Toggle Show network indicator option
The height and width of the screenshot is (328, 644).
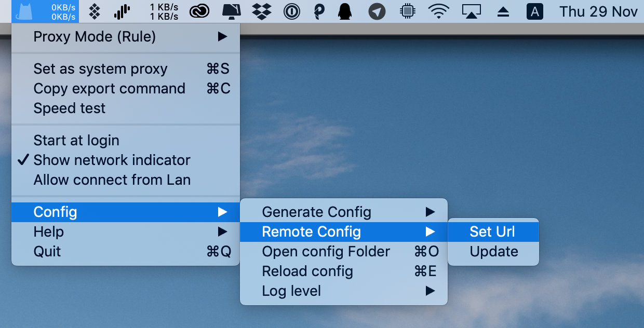click(112, 160)
